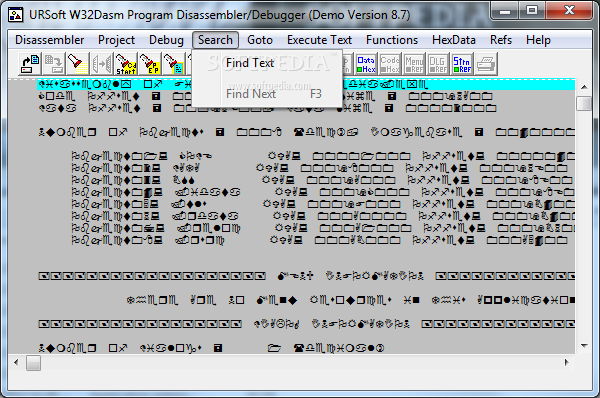Open the Help menu
The width and height of the screenshot is (600, 398).
[538, 40]
